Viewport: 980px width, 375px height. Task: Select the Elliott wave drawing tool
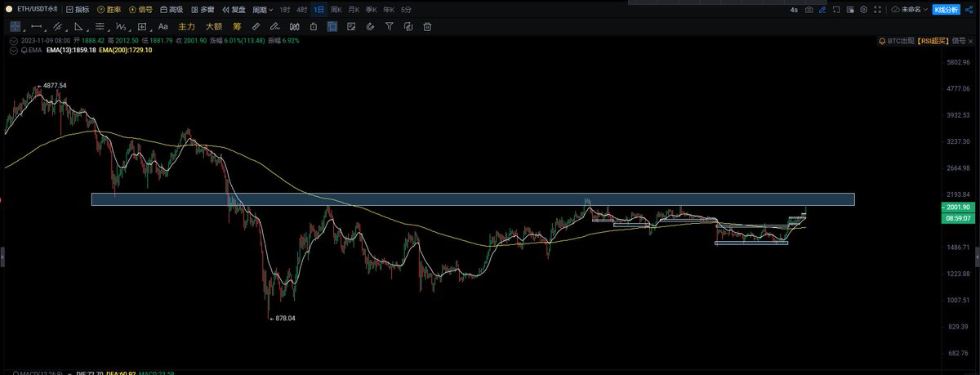click(121, 27)
